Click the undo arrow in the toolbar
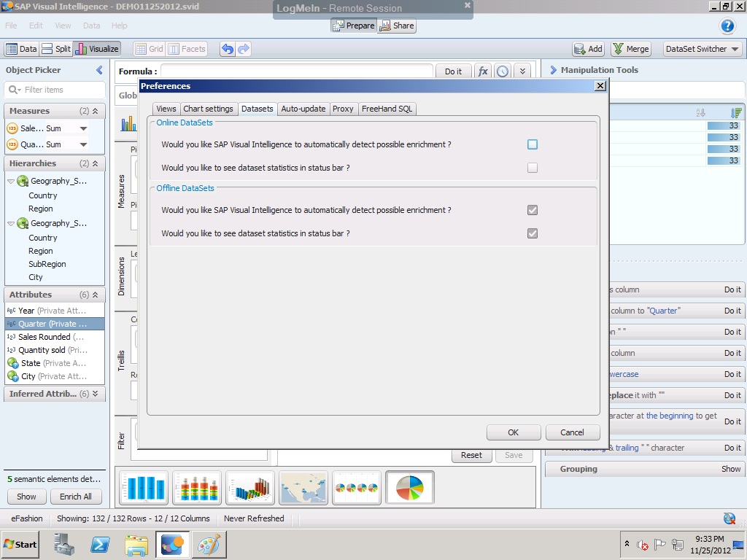 point(228,49)
